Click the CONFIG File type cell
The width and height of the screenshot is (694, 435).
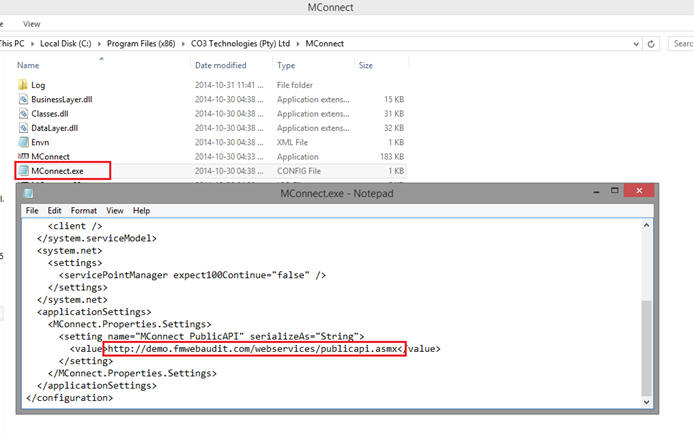(299, 171)
